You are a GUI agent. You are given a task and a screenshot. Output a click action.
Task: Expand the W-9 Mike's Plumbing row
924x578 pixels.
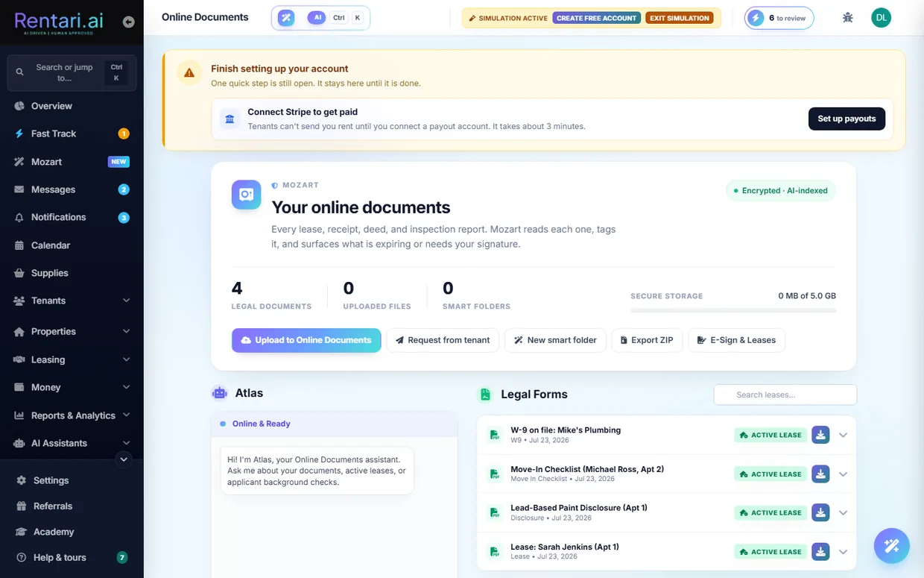coord(843,435)
